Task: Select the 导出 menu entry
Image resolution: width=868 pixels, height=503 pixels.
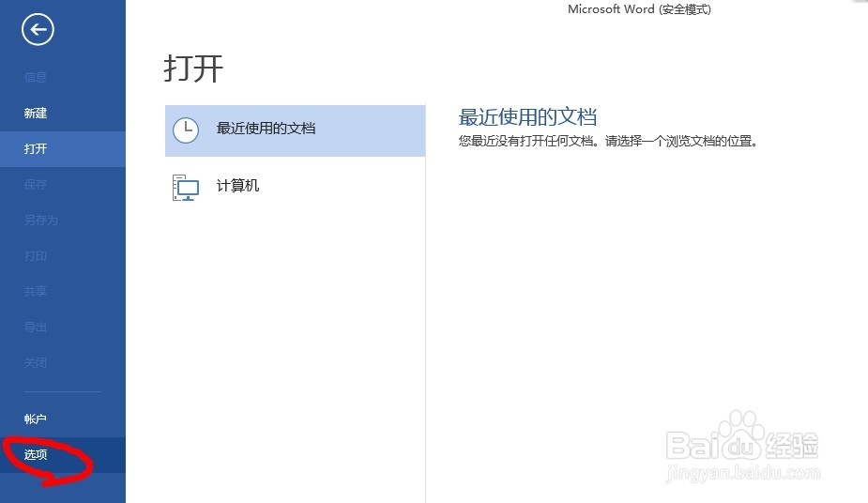Action: (35, 327)
